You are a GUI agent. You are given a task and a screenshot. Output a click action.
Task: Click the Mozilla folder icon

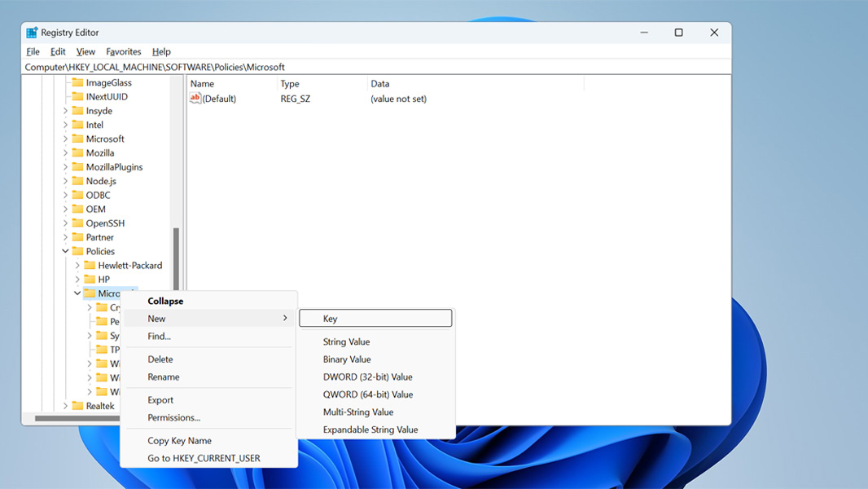click(77, 152)
